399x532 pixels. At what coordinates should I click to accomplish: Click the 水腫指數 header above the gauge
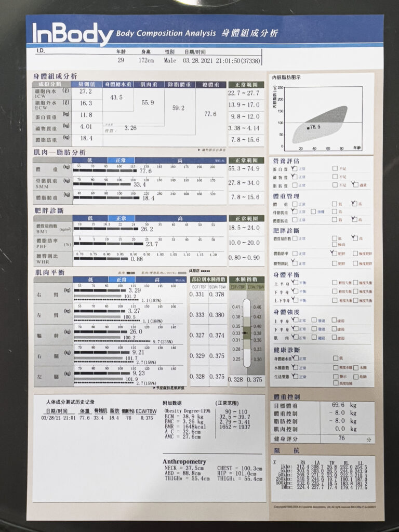coord(246,279)
